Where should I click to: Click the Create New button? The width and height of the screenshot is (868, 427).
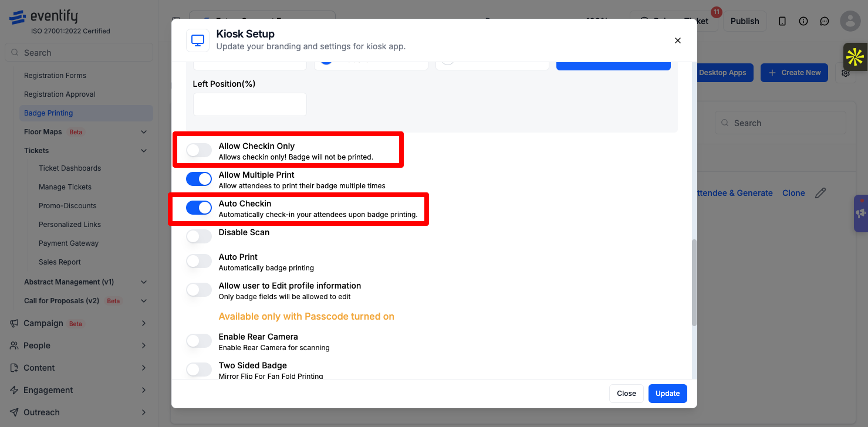coord(794,73)
